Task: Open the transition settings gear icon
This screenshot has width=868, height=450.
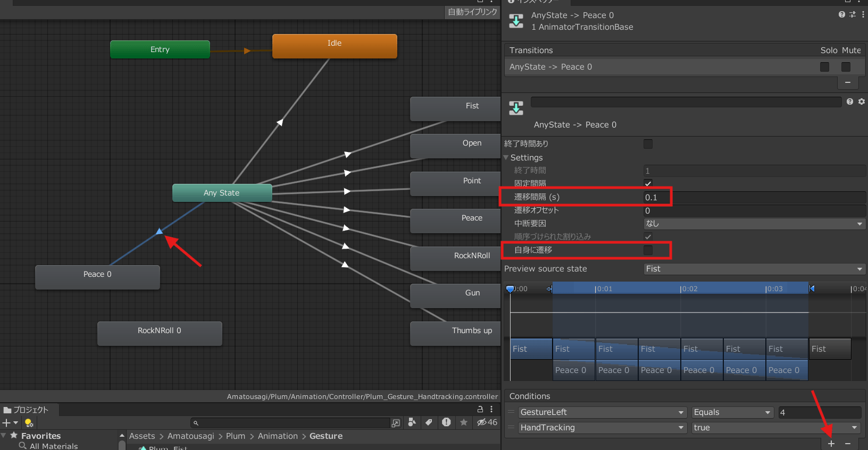Action: [x=862, y=101]
